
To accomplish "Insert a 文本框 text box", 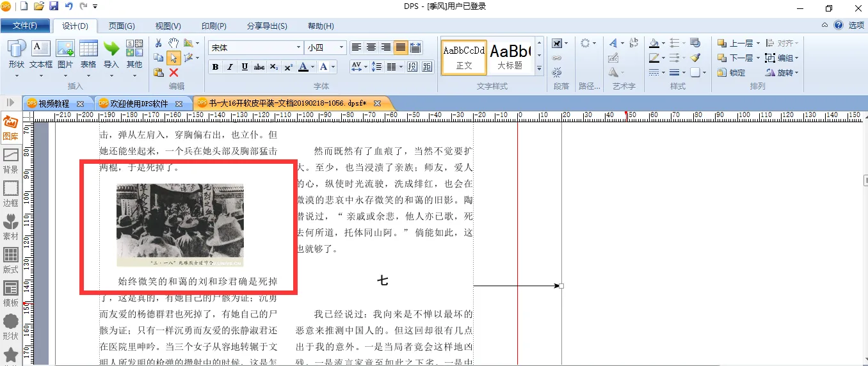I will click(x=41, y=55).
